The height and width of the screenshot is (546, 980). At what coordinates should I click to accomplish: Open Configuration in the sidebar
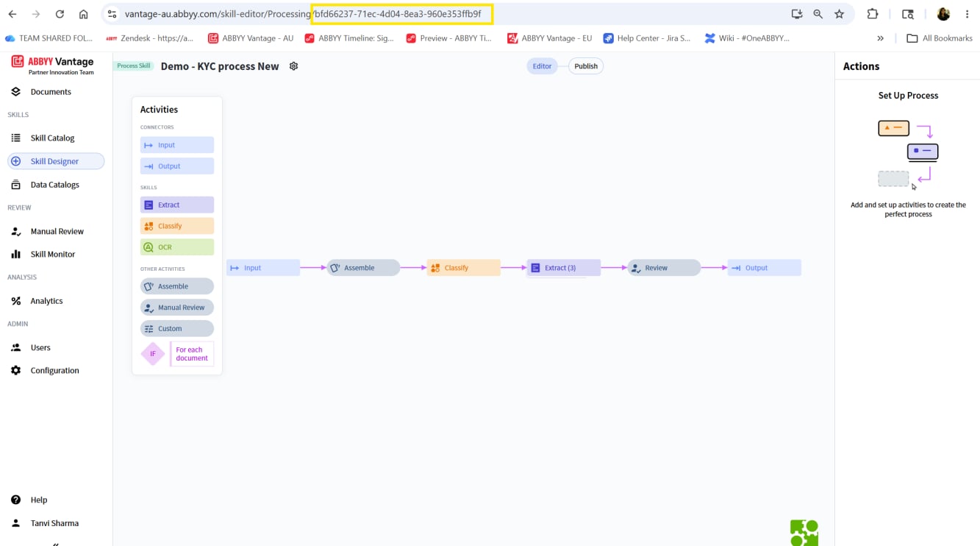point(54,370)
